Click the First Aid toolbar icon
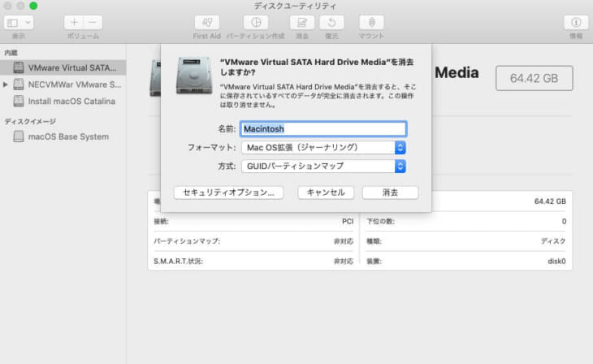The image size is (593, 364). click(206, 23)
